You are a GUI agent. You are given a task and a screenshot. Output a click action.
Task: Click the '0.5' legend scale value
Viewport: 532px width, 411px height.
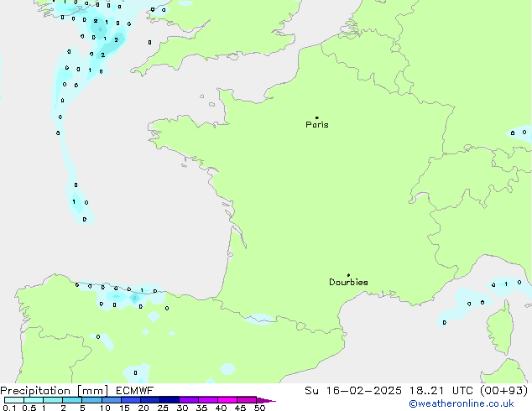coord(29,408)
